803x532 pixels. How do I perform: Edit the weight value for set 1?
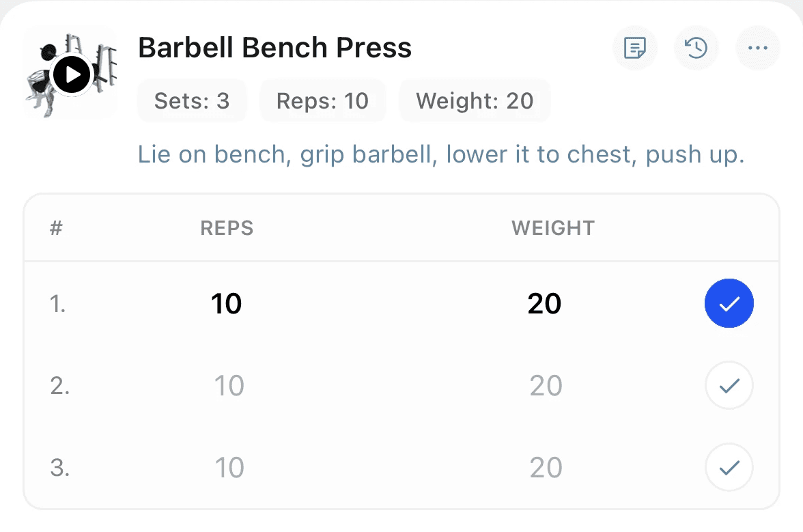click(x=544, y=304)
